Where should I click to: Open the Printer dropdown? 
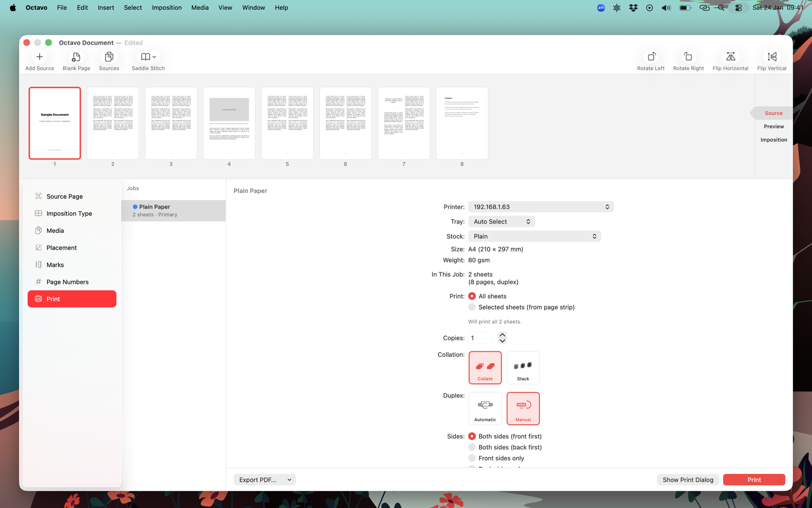pyautogui.click(x=540, y=207)
